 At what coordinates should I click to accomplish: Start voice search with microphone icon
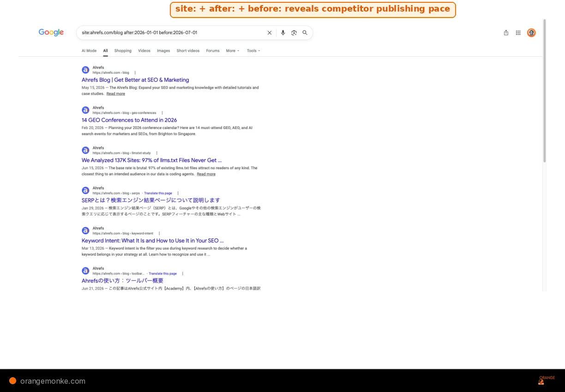tap(283, 33)
